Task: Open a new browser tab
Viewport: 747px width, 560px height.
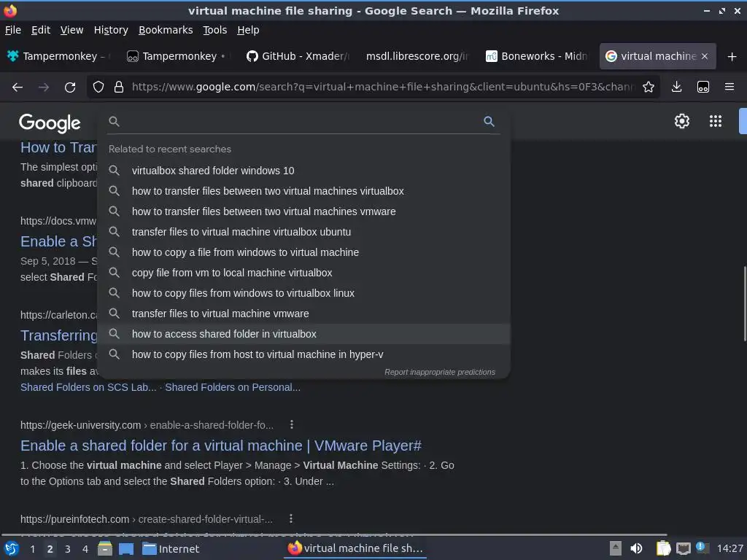Action: [732, 57]
